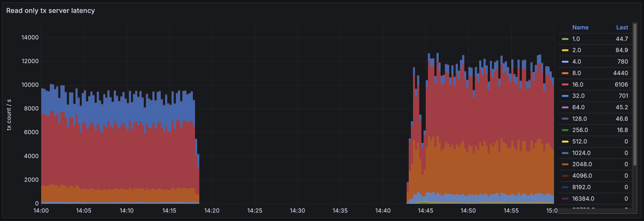
Task: Toggle the 1.0 series in the legend
Action: tap(576, 39)
